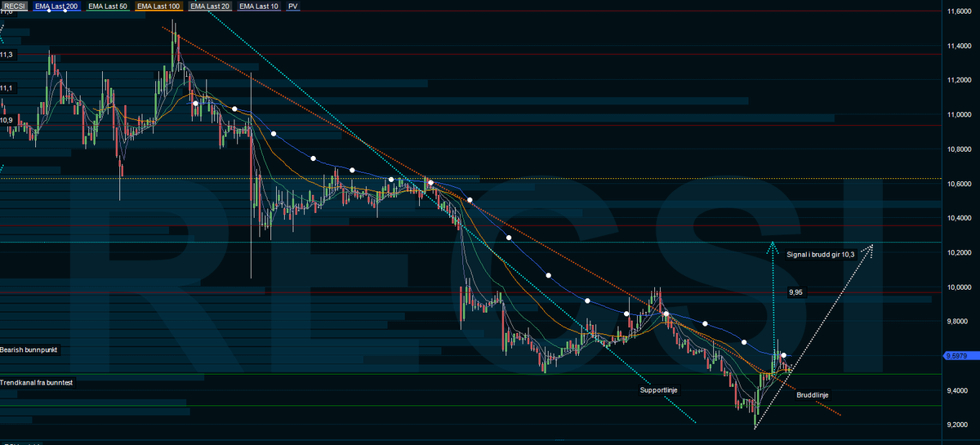Click the 10,2000 price axis label
This screenshot has height=445, width=980.
tap(960, 253)
